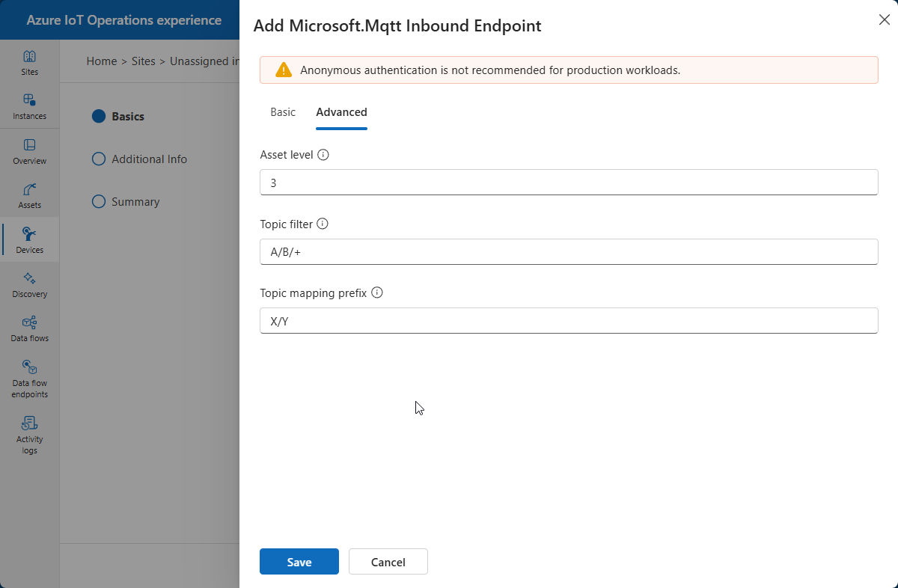The height and width of the screenshot is (588, 898).
Task: Open the Overview sidebar icon
Action: click(x=30, y=151)
